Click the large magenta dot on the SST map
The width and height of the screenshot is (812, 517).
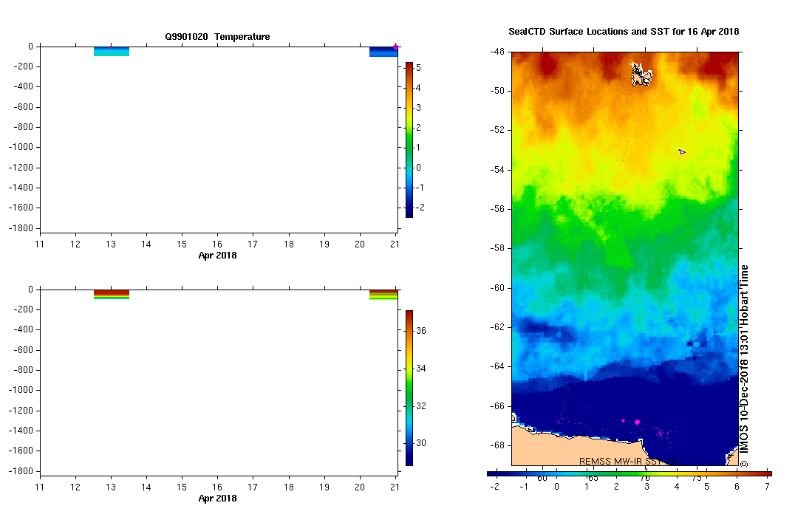637,422
